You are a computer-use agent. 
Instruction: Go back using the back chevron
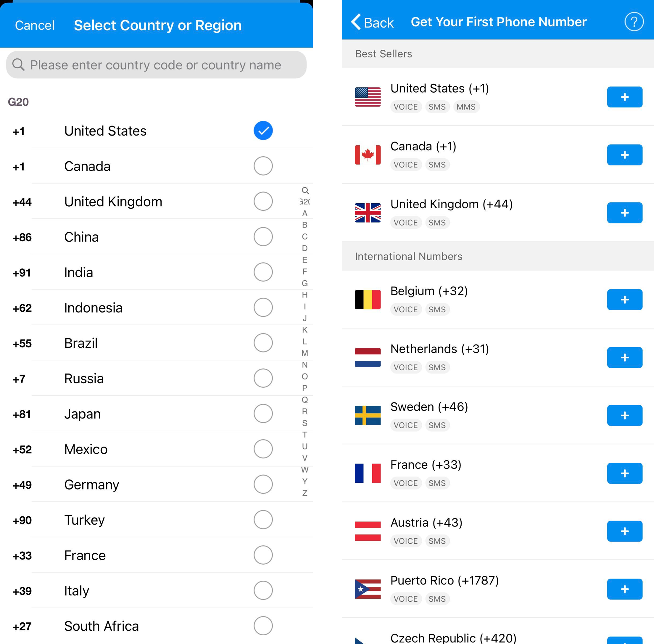coord(356,22)
